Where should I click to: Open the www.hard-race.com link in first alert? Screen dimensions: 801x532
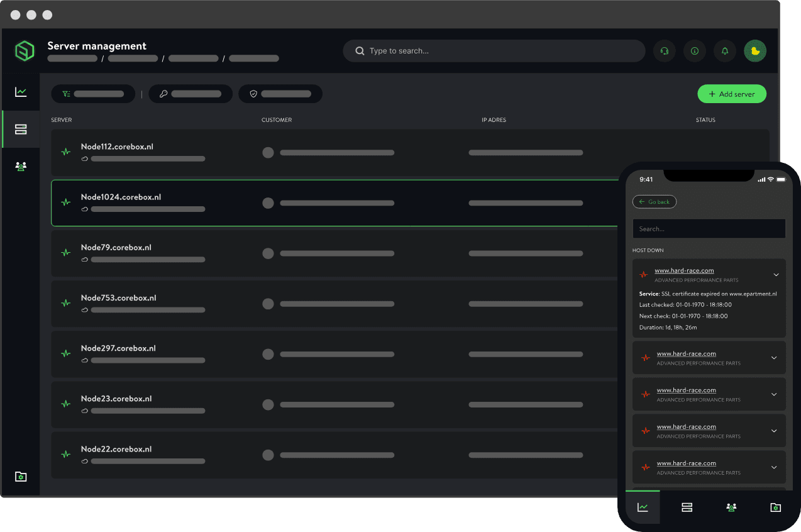(684, 270)
